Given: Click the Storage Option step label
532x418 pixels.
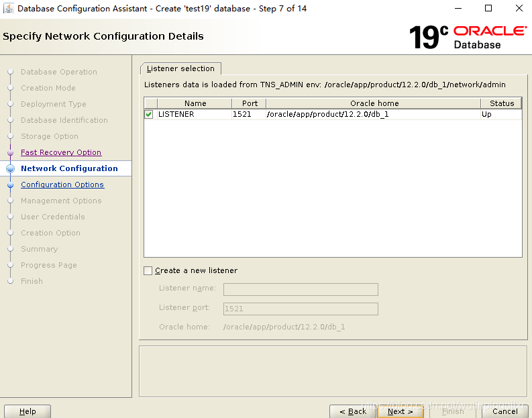Looking at the screenshot, I should 50,136.
